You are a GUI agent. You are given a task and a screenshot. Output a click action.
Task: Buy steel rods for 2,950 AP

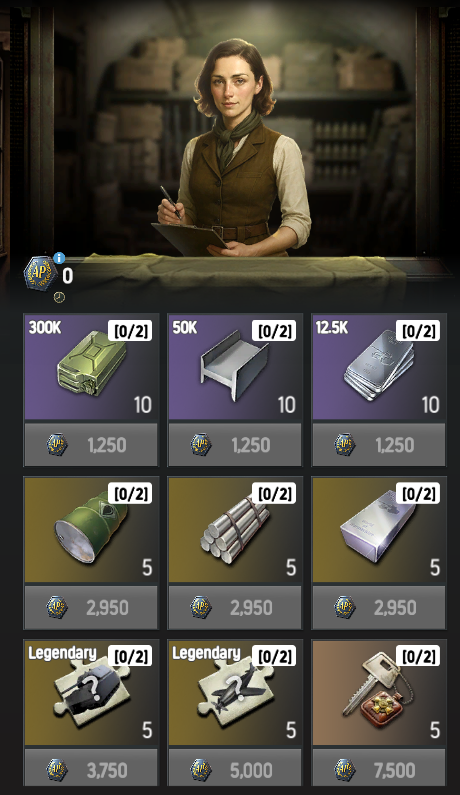235,607
